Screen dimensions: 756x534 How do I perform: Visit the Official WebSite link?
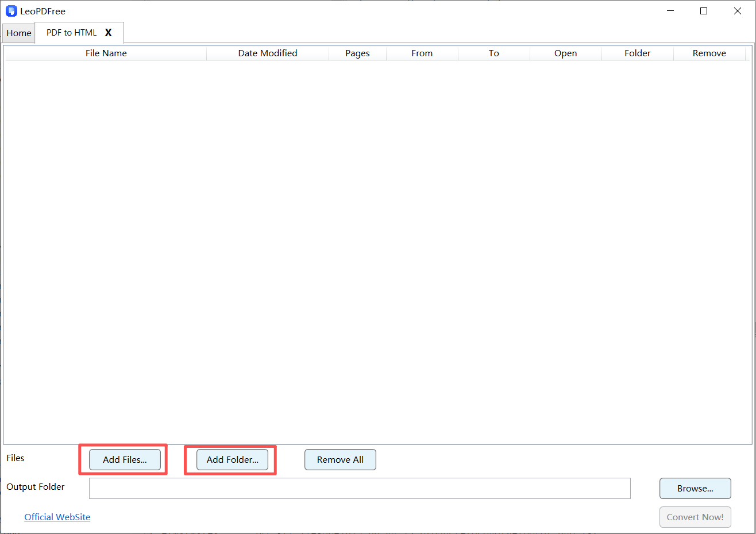(x=57, y=517)
